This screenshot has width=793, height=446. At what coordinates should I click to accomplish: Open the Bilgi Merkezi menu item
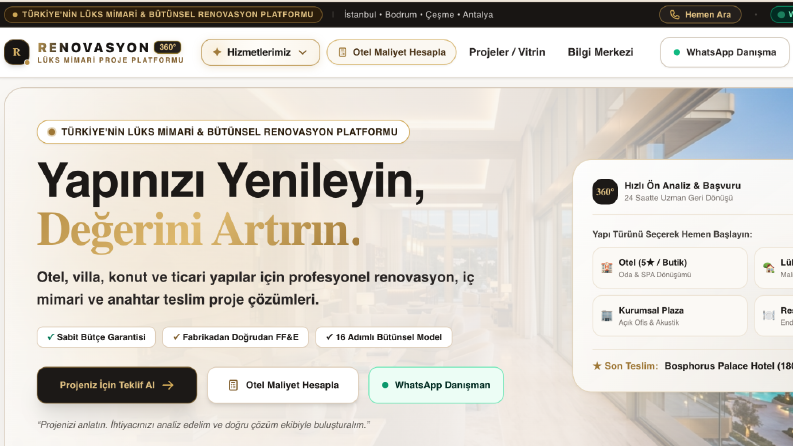click(x=600, y=52)
